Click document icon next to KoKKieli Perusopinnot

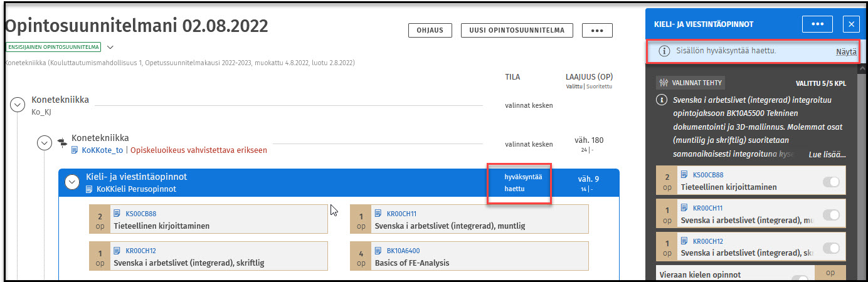click(x=89, y=189)
